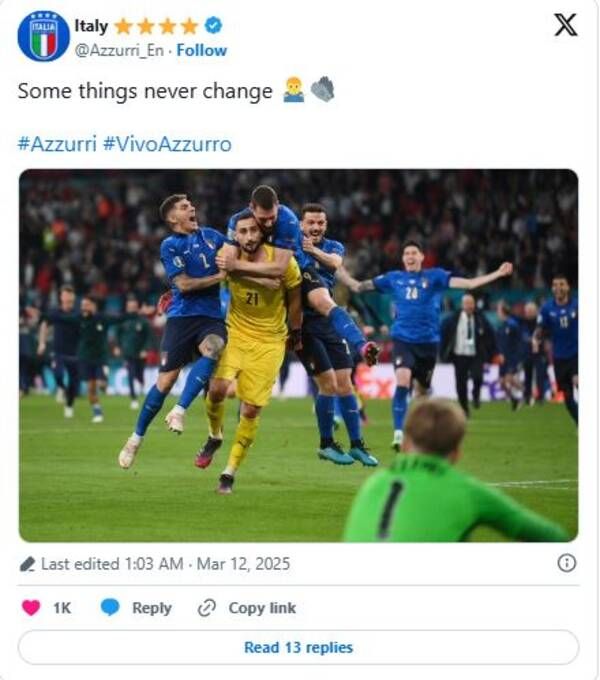Click the pencil icon beside Last edited

coord(28,564)
